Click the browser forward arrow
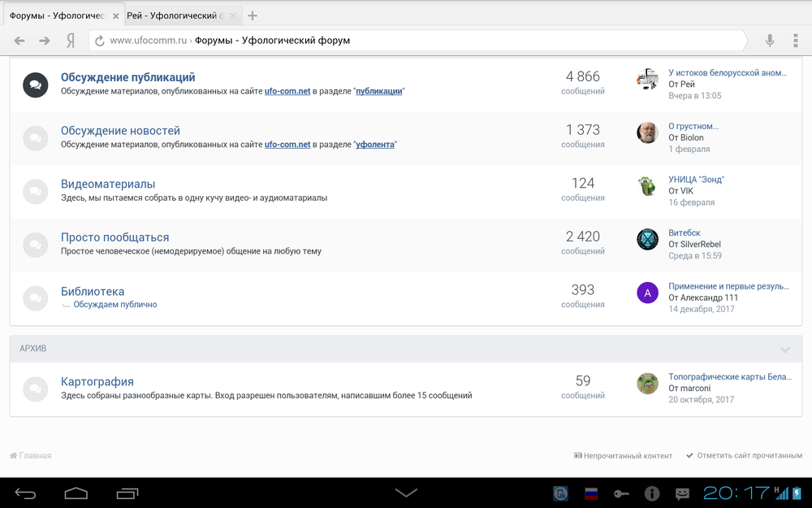Viewport: 812px width, 508px height. pos(45,41)
